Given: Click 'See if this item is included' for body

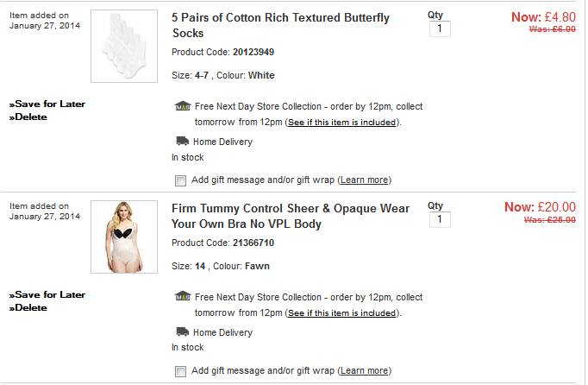Looking at the screenshot, I should coord(341,313).
